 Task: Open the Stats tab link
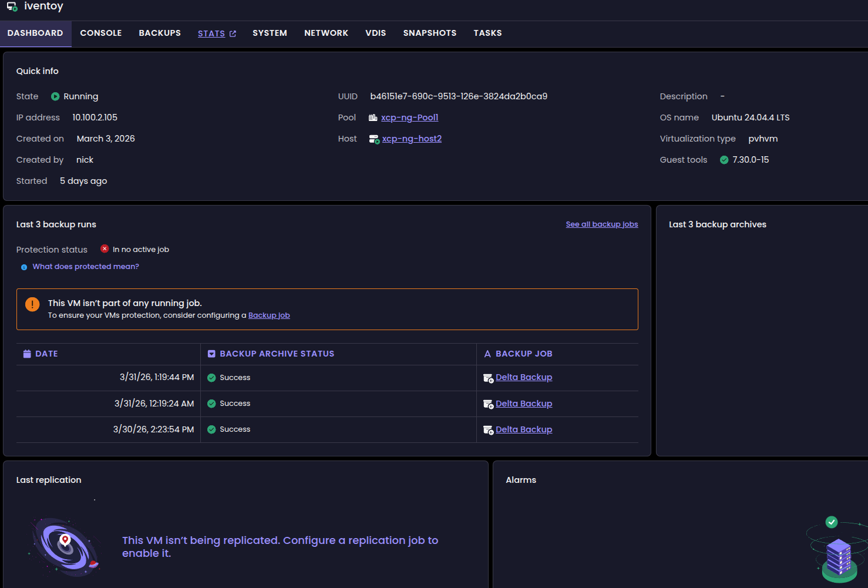[211, 34]
